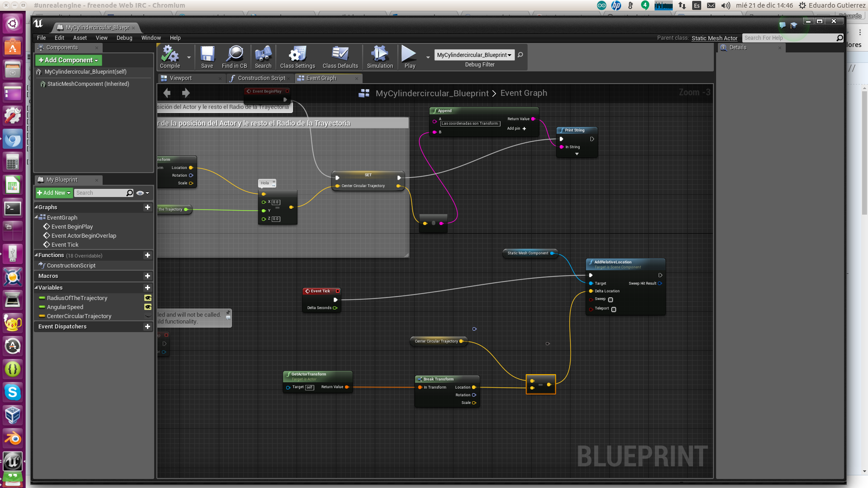
Task: Open the File menu
Action: tap(41, 38)
